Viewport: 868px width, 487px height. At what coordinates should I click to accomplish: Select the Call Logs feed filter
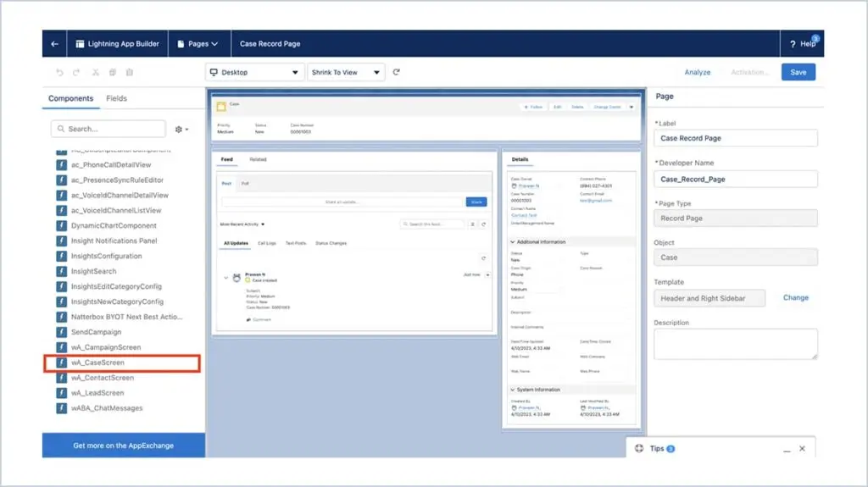click(x=267, y=243)
